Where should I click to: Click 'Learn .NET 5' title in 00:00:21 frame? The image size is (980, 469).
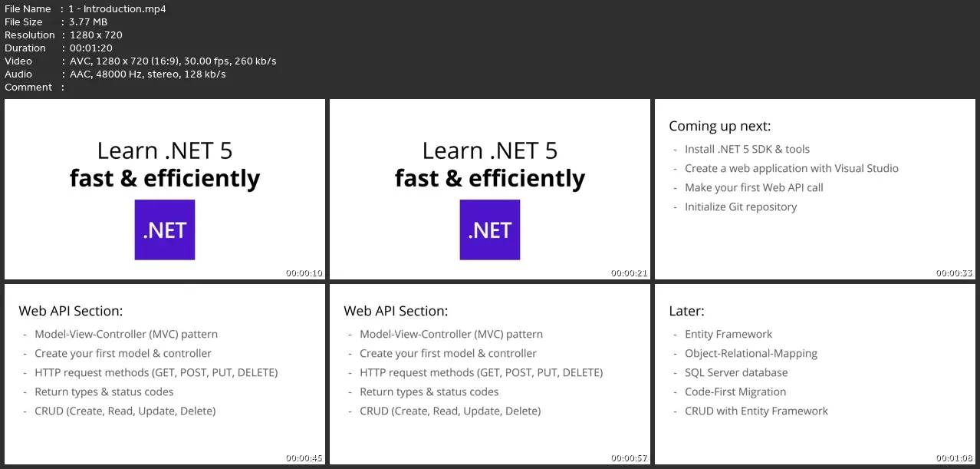coord(490,150)
